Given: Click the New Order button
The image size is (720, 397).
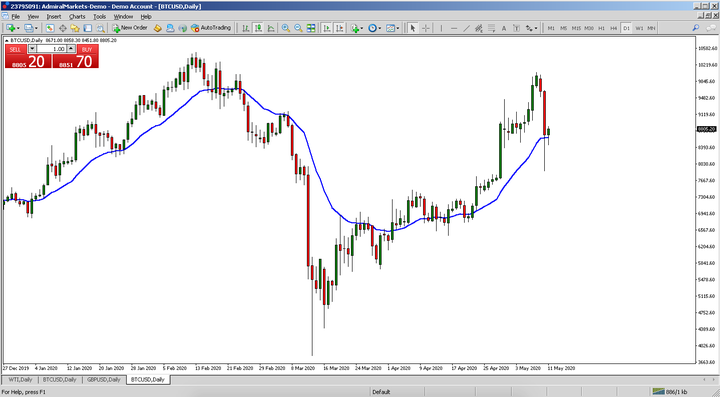Looking at the screenshot, I should click(130, 28).
